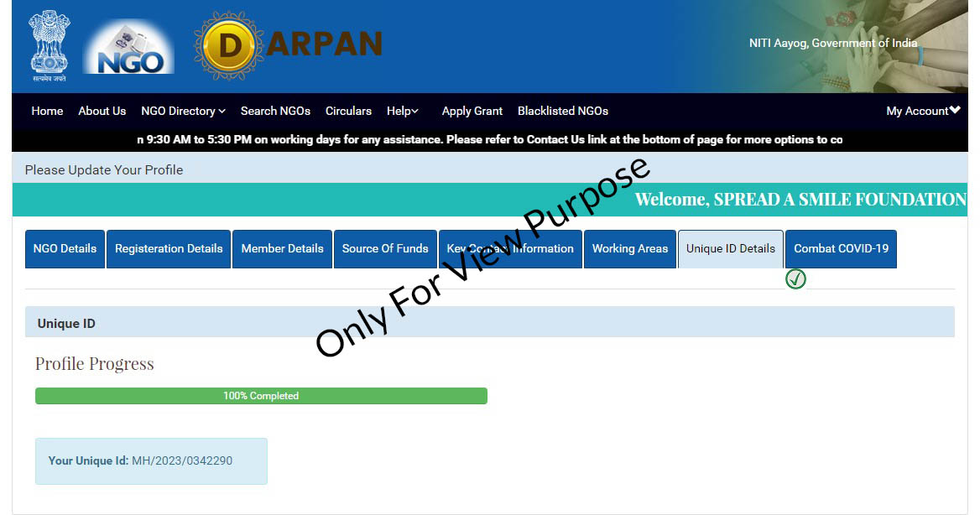Image resolution: width=980 pixels, height=515 pixels.
Task: Click the unique ID MH/2023/0342290 text
Action: [x=182, y=460]
